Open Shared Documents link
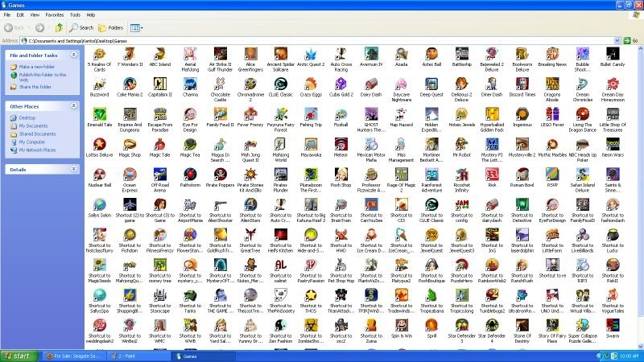Screen dimensions: 644x362 coord(37,134)
